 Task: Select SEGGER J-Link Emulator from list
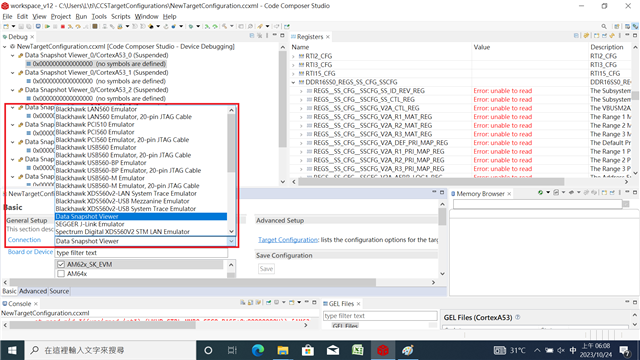coord(141,224)
